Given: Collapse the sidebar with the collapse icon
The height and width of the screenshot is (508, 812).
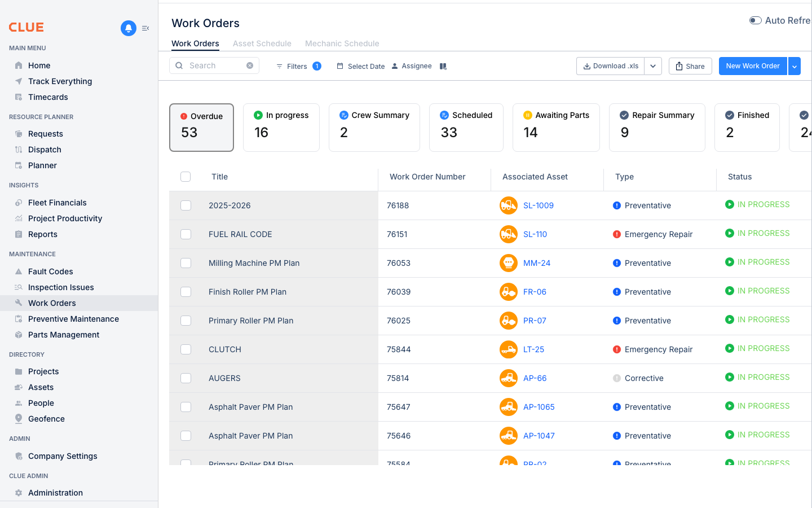Looking at the screenshot, I should pyautogui.click(x=145, y=28).
